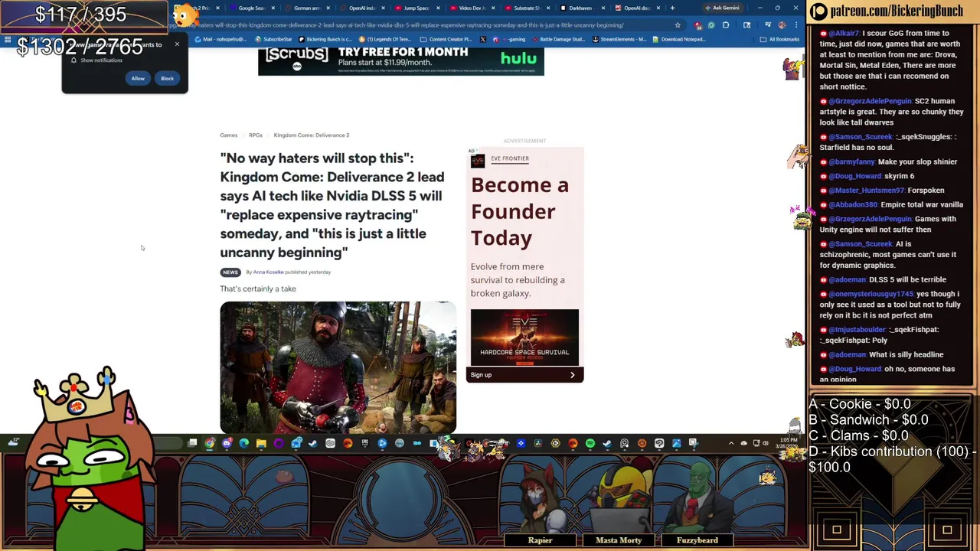The image size is (980, 551).
Task: Open the Bickering Bunch bookmark
Action: click(x=325, y=39)
